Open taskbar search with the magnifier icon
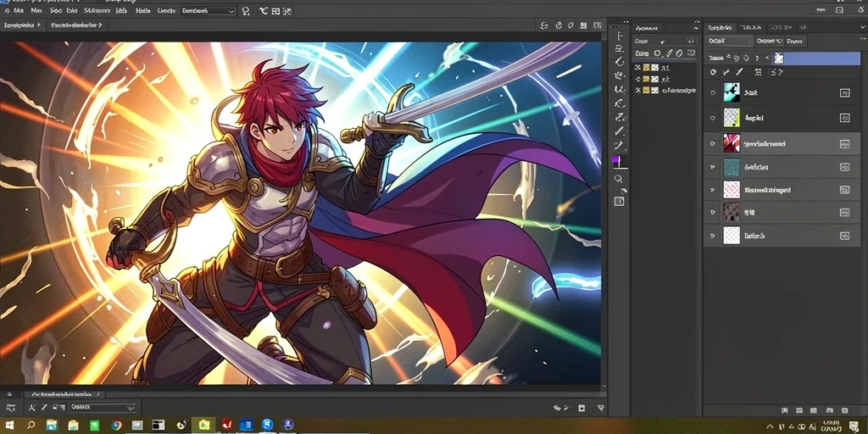Image resolution: width=868 pixels, height=434 pixels. tap(31, 426)
